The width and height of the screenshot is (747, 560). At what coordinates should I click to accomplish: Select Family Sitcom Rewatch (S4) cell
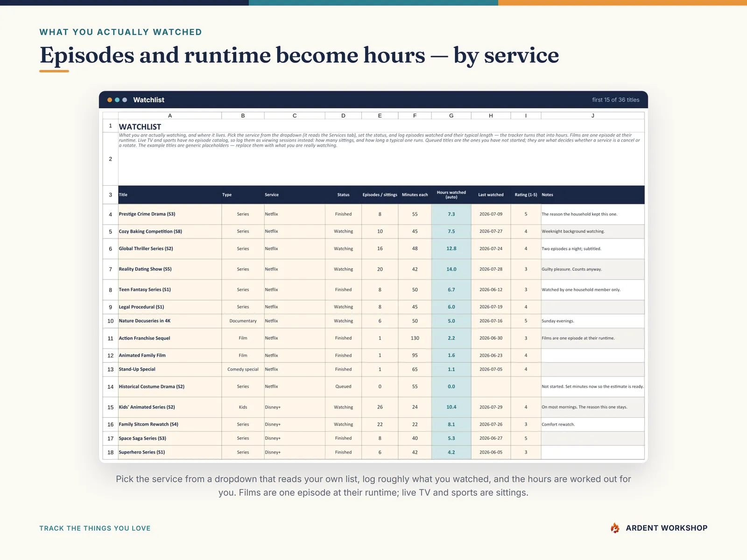pos(170,424)
